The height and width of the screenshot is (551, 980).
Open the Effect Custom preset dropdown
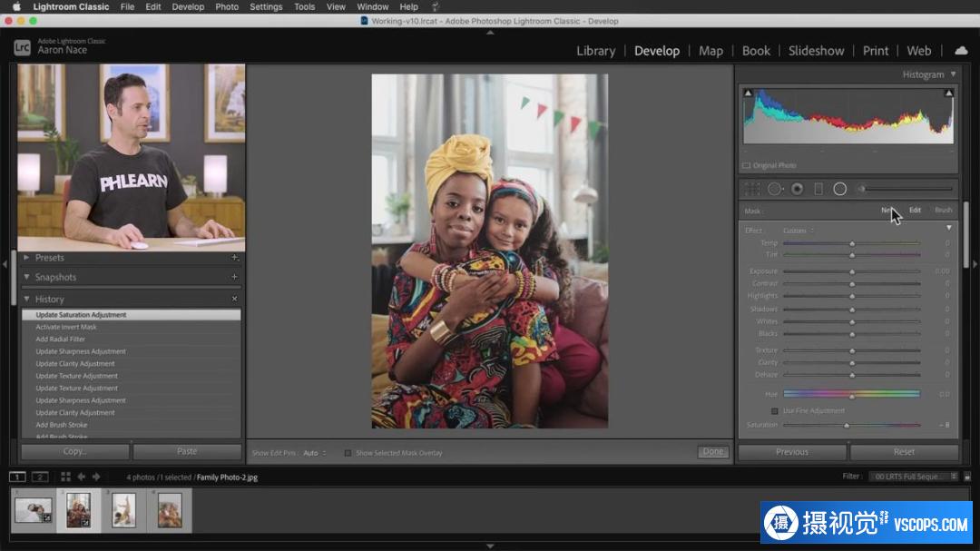click(799, 231)
